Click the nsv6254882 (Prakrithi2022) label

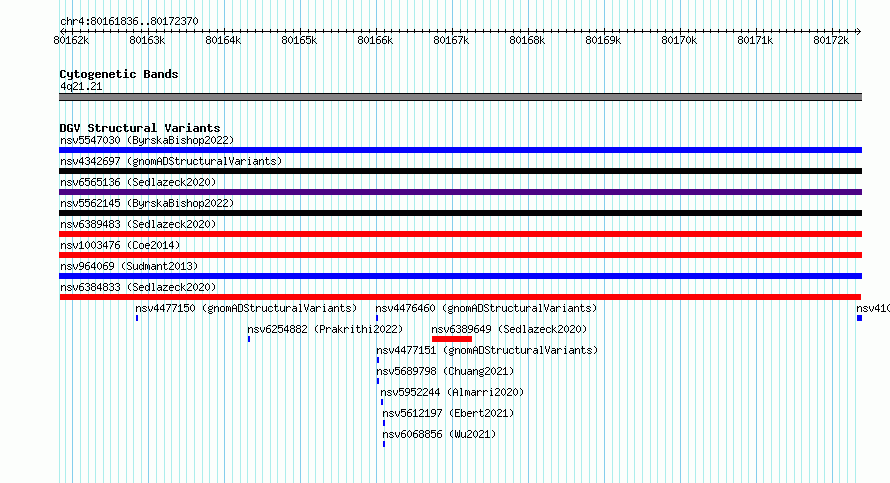click(325, 329)
